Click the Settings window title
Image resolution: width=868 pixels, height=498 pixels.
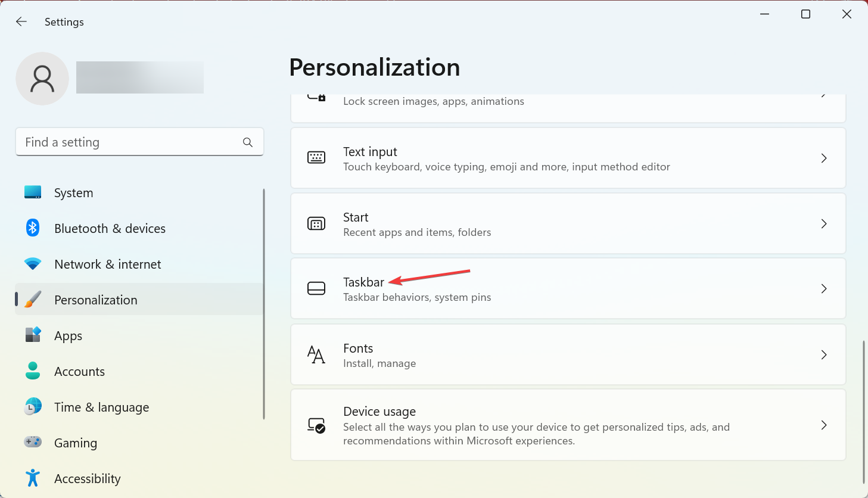pyautogui.click(x=64, y=22)
